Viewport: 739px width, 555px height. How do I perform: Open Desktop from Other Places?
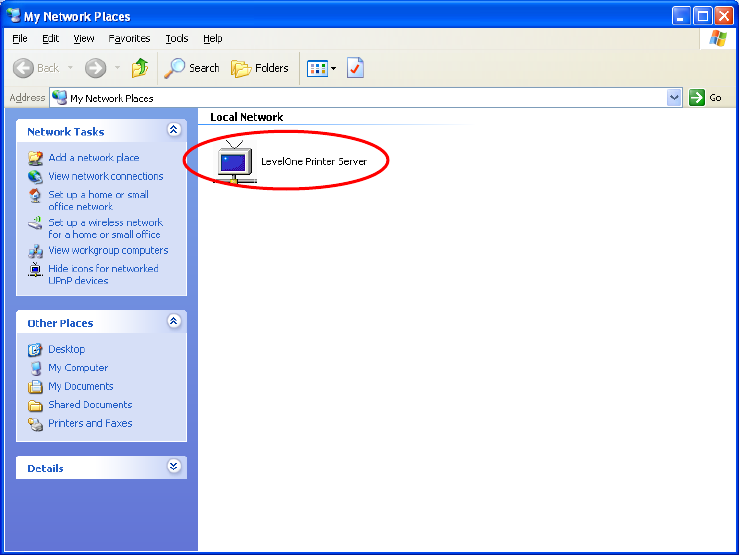67,349
